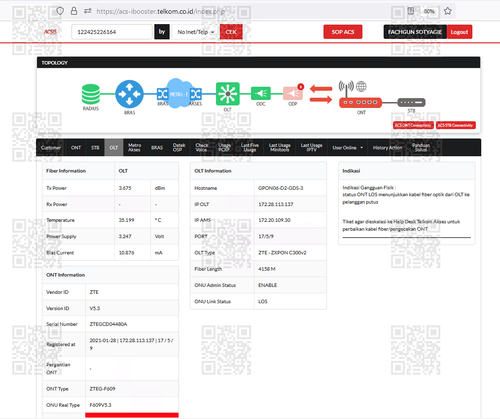Open the History Action tab

[x=387, y=147]
